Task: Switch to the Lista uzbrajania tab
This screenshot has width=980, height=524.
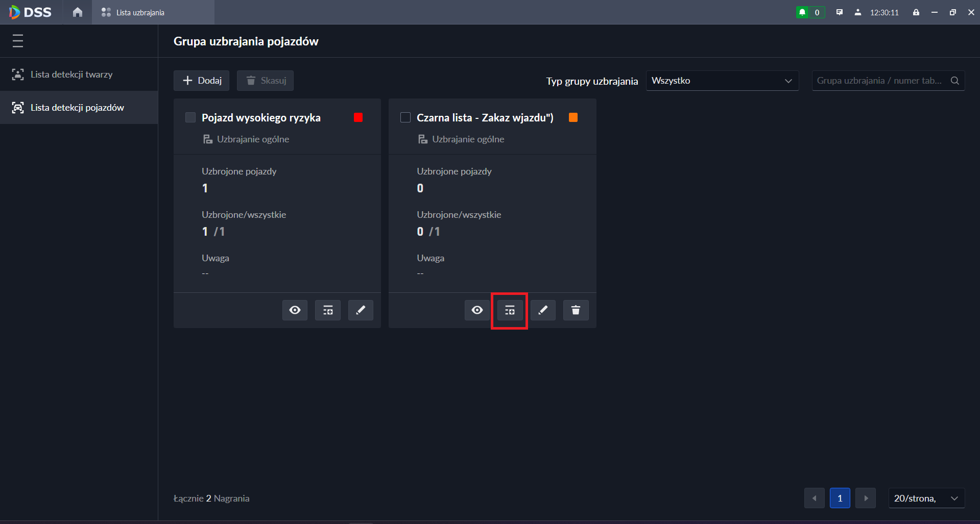Action: (139, 12)
